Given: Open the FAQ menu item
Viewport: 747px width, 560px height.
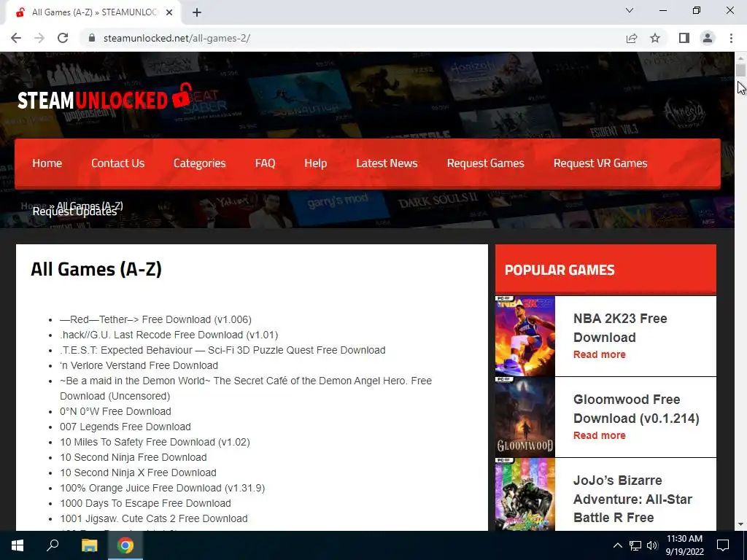Looking at the screenshot, I should (265, 163).
